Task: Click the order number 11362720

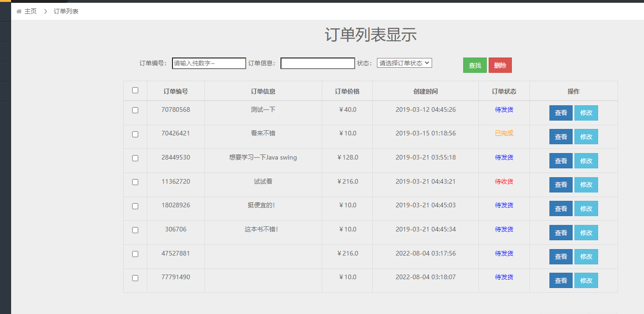Action: coord(176,181)
